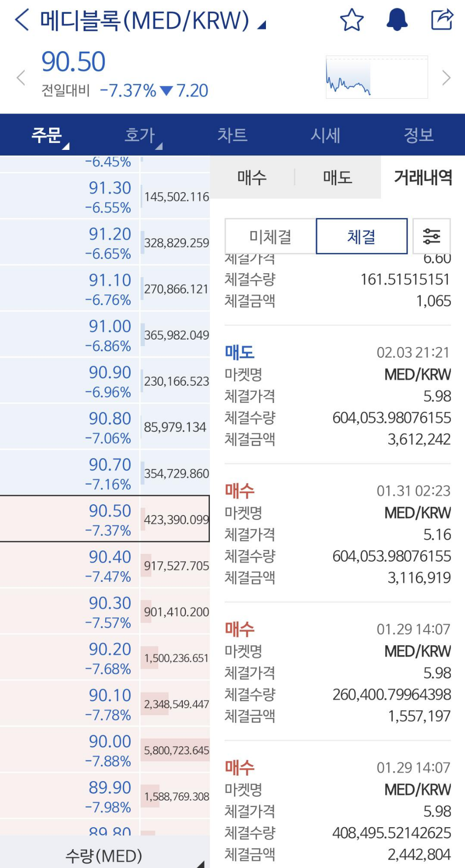Select the 91.20 ask price row
The height and width of the screenshot is (868, 465).
click(105, 243)
